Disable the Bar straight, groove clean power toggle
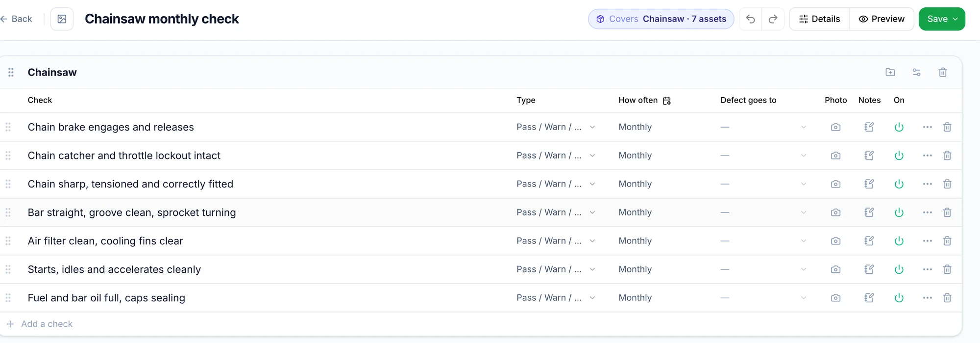Screen dimensions: 980x343 pos(899,212)
